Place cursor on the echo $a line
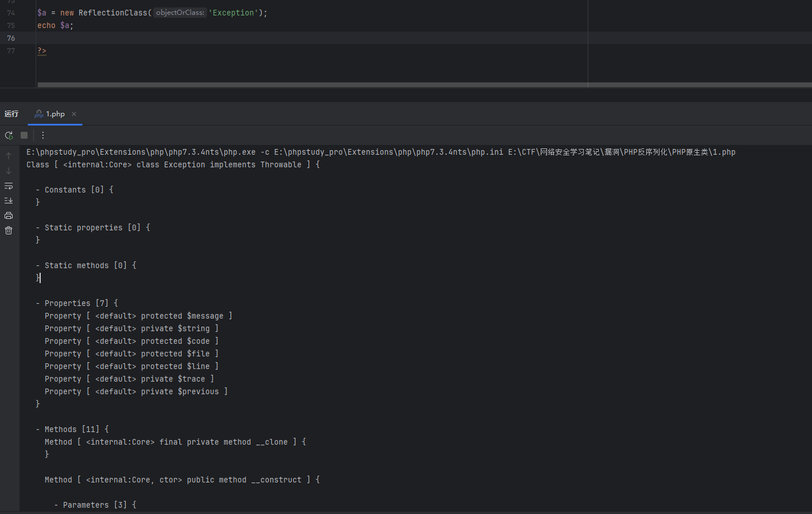Image resolution: width=812 pixels, height=514 pixels. tap(55, 25)
